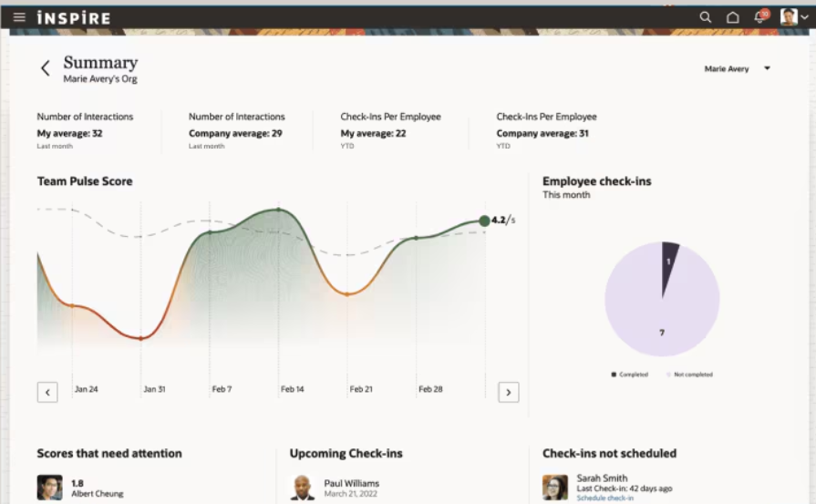Select the Jan 31 low data point
The image size is (816, 504).
(x=140, y=339)
